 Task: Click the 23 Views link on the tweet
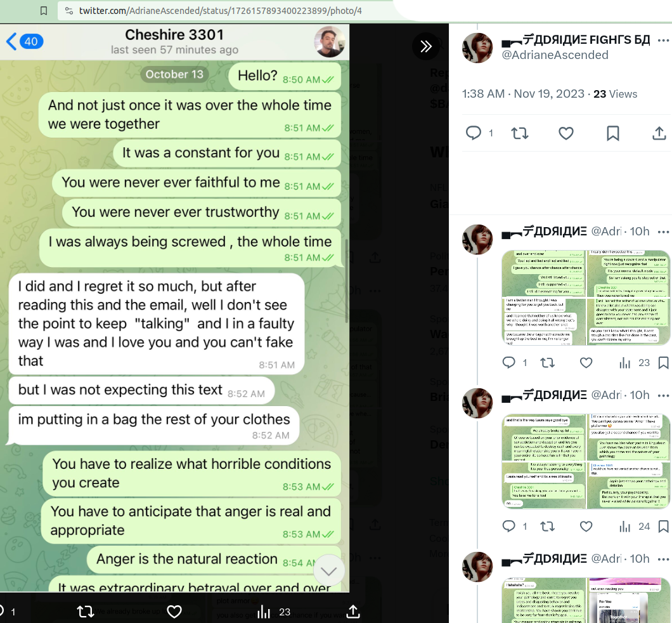615,94
